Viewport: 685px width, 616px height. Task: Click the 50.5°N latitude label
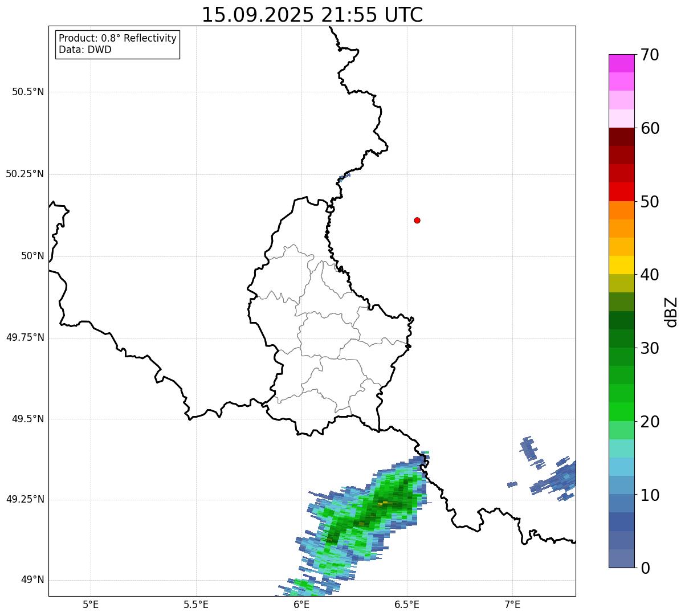pos(27,92)
